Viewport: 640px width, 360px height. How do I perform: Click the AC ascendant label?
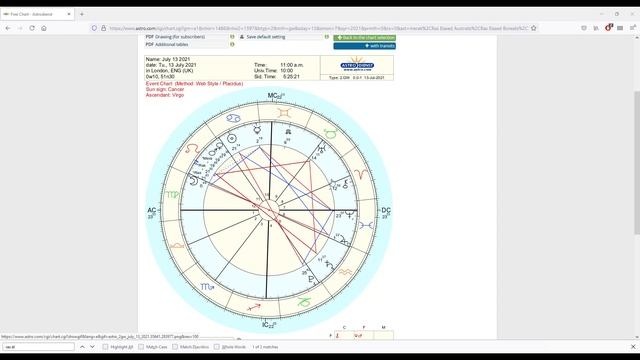point(152,211)
